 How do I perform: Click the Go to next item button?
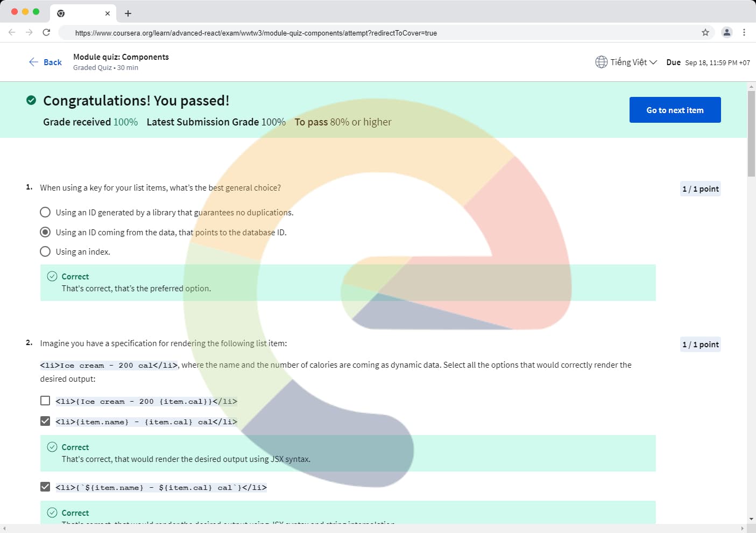[675, 110]
